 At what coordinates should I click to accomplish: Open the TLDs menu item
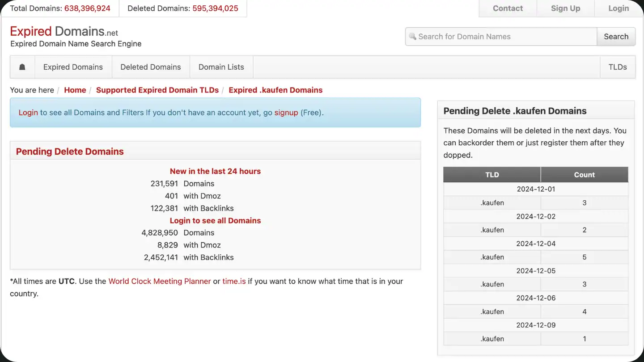click(x=618, y=67)
